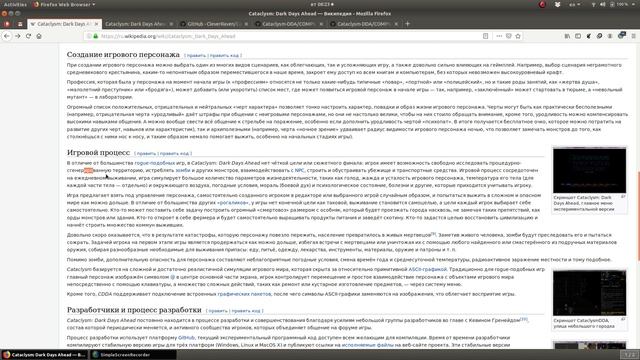Screen dimensions: 640x360
Task: Close the GitHub CleverRaven tab
Action: [246, 24]
